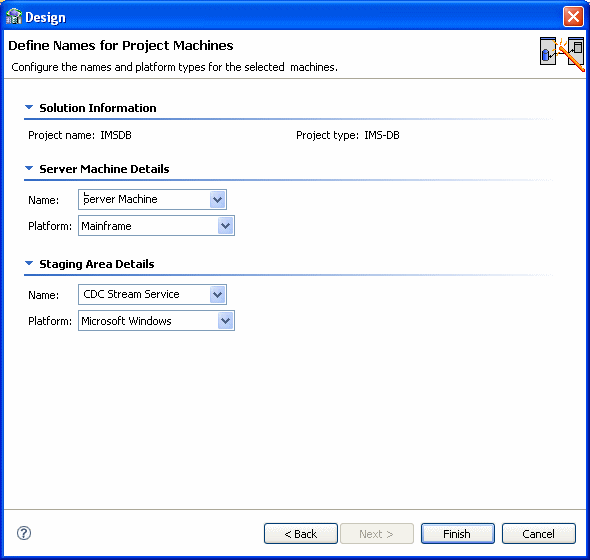The width and height of the screenshot is (590, 560).
Task: Collapse the Staging Area Details section
Action: click(x=29, y=263)
